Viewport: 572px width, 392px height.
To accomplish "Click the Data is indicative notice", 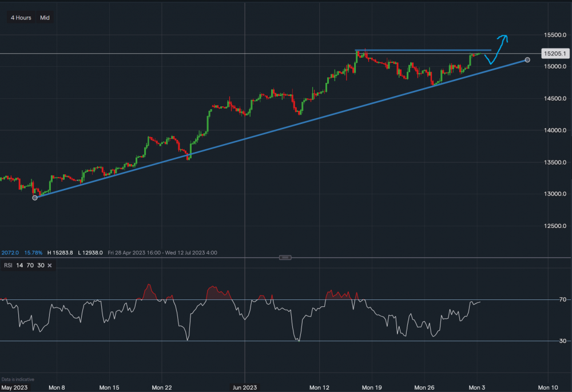I will click(x=18, y=379).
